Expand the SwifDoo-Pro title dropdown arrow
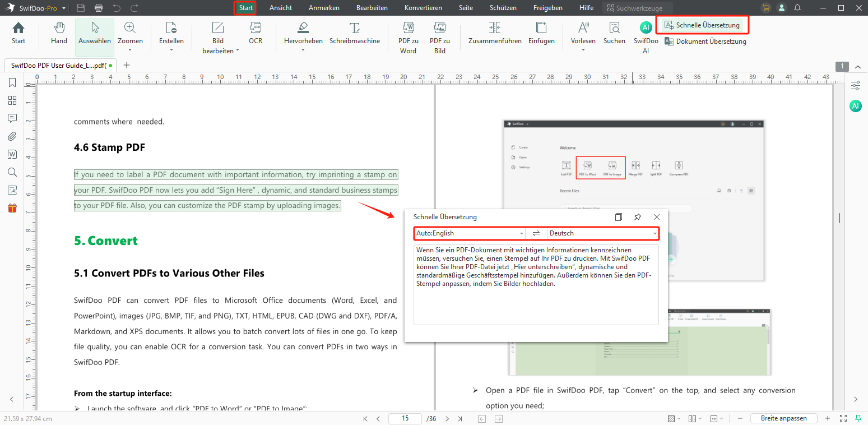Viewport: 868px width, 425px height. pos(64,8)
